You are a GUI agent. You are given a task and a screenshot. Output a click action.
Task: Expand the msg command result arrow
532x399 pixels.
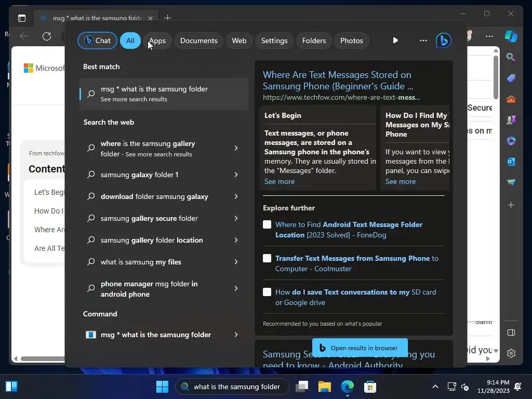[x=236, y=335]
